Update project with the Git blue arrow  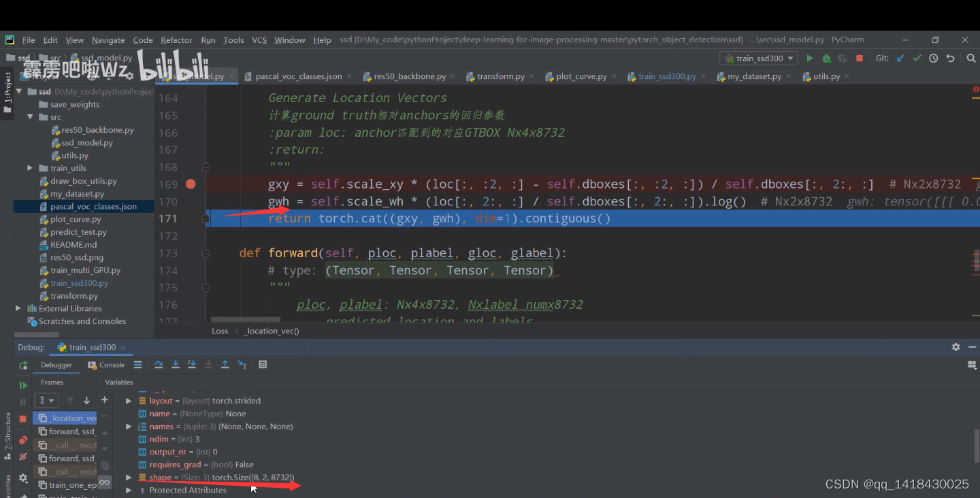[x=901, y=59]
